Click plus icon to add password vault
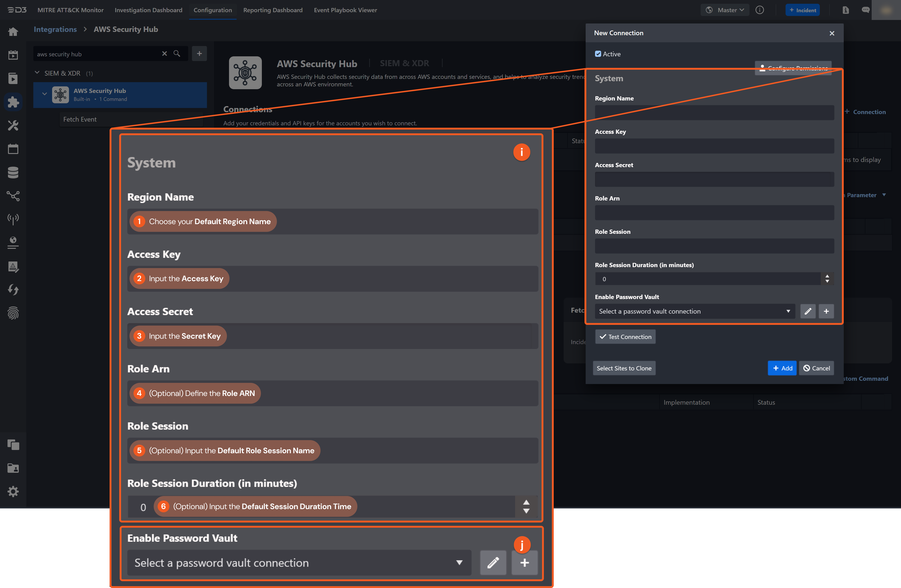901x588 pixels. pos(826,311)
